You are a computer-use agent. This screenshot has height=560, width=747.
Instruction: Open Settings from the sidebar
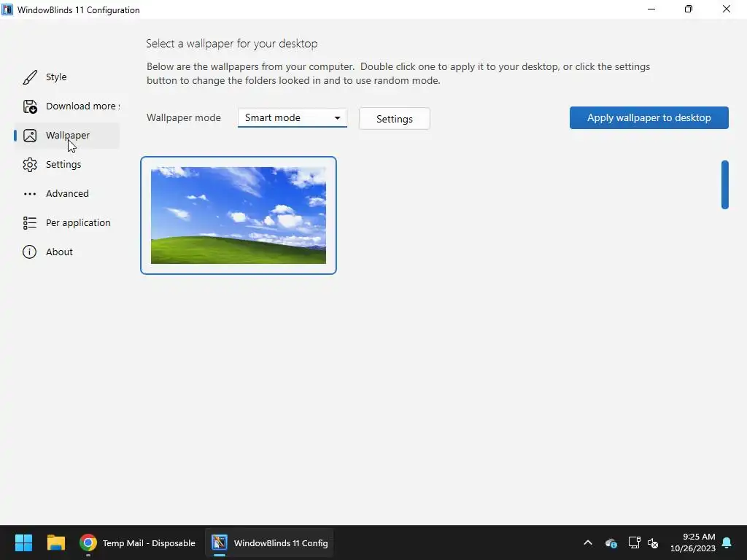coord(66,164)
